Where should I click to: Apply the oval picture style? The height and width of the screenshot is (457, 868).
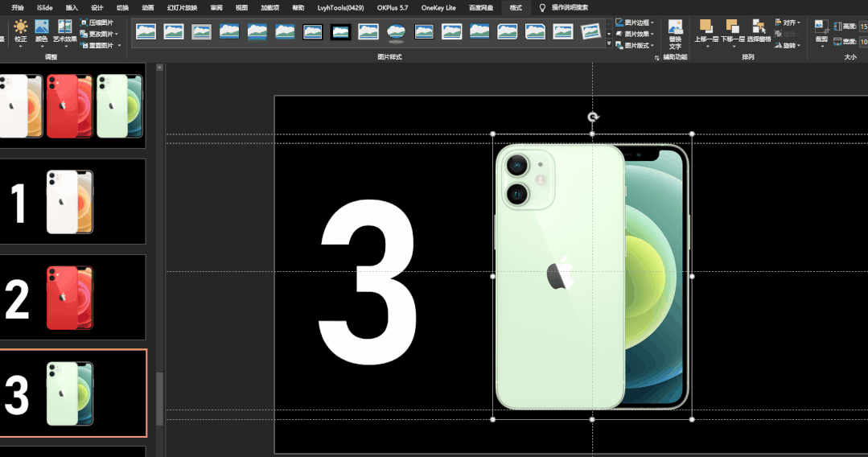397,31
